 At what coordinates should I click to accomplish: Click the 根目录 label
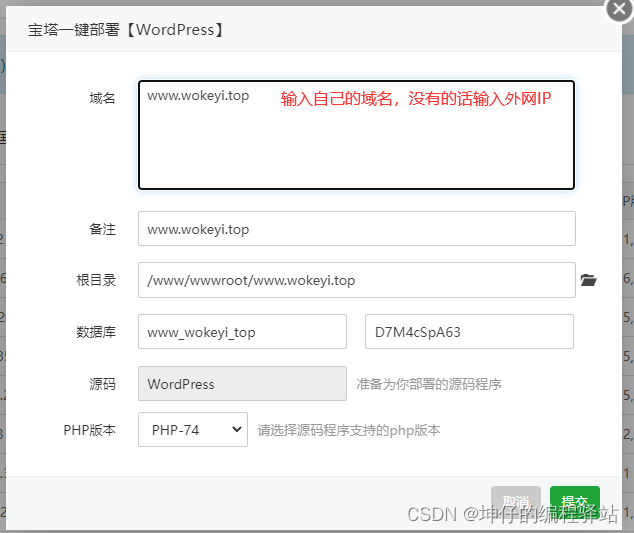click(x=96, y=280)
